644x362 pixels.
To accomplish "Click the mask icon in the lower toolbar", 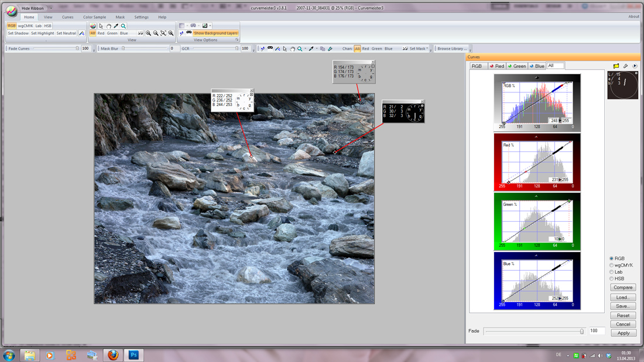I will tap(270, 48).
